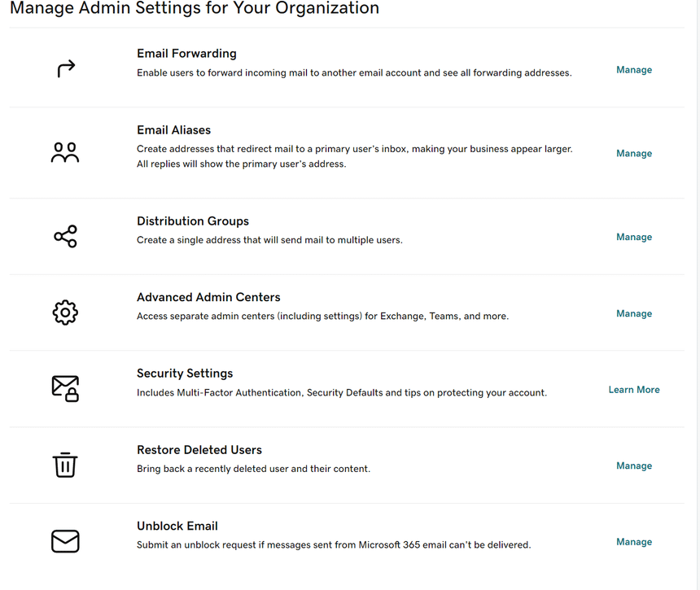Open Manage for Restore Deleted Users
This screenshot has height=590, width=700.
633,466
